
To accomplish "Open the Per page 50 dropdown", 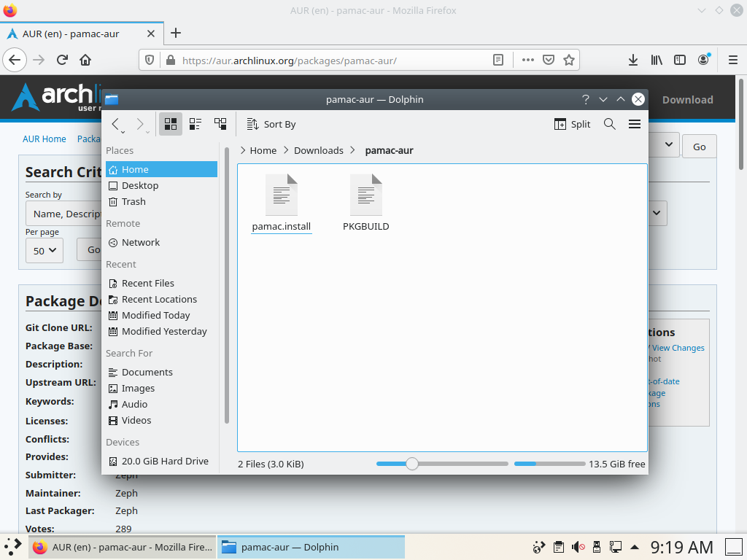I will pyautogui.click(x=44, y=251).
